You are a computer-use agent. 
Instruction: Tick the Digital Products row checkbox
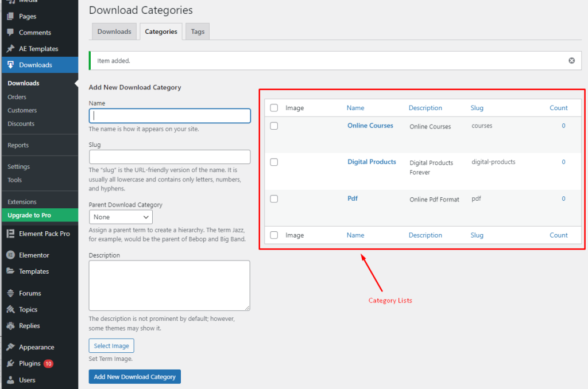coord(274,162)
